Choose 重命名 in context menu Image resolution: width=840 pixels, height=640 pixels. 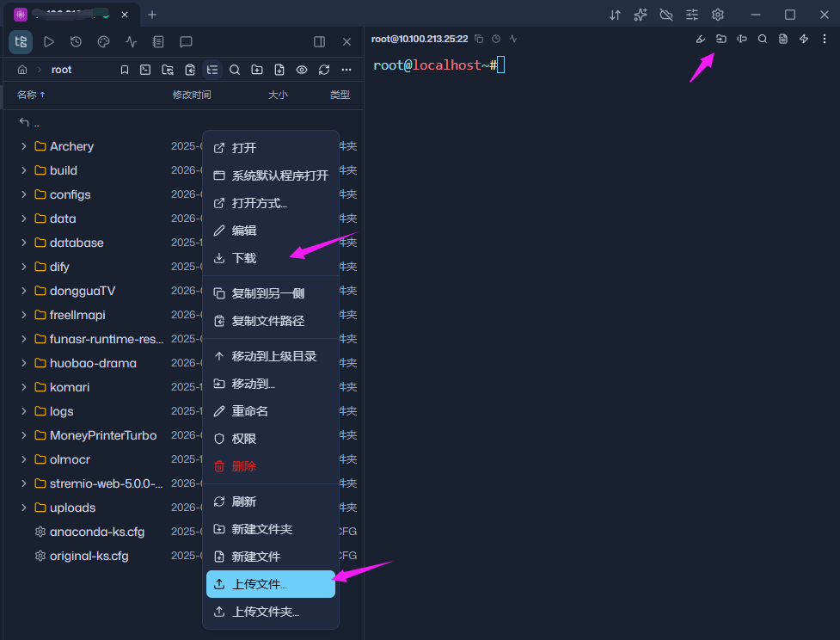[271, 411]
